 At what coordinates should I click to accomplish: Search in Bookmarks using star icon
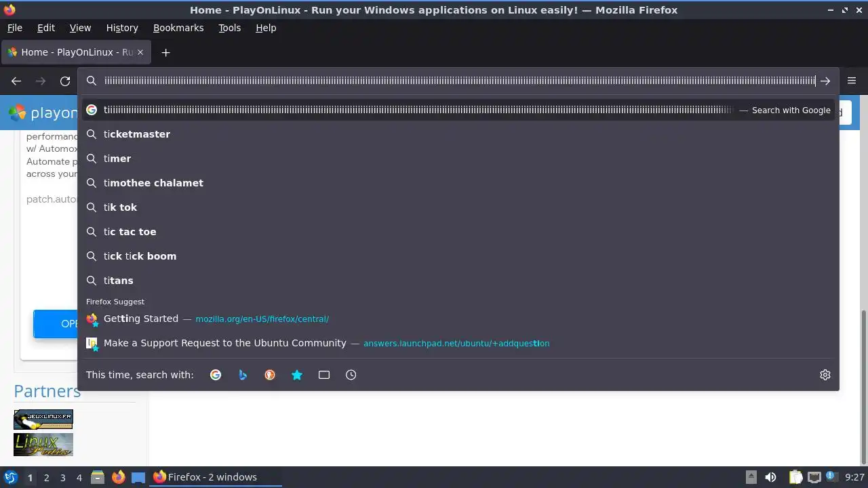click(x=297, y=375)
